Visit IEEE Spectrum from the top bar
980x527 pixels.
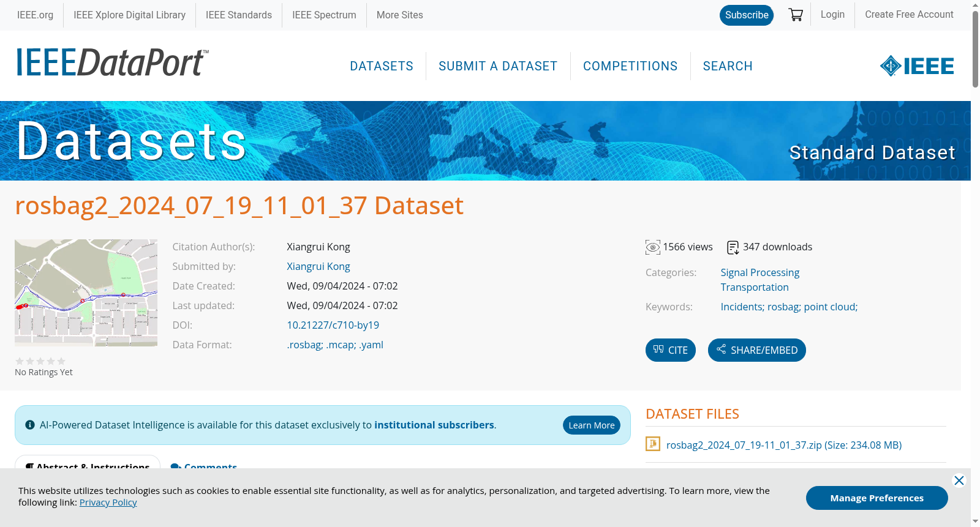324,15
